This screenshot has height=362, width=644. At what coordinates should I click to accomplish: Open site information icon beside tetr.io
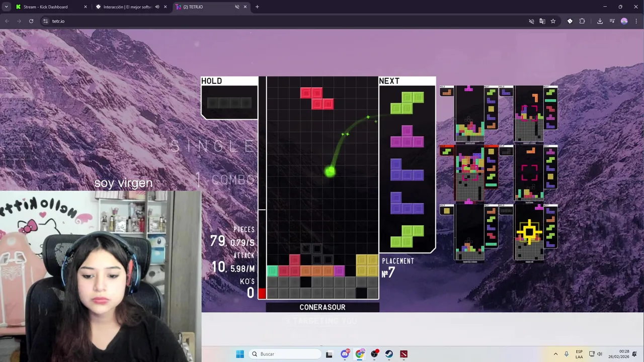[x=45, y=21]
